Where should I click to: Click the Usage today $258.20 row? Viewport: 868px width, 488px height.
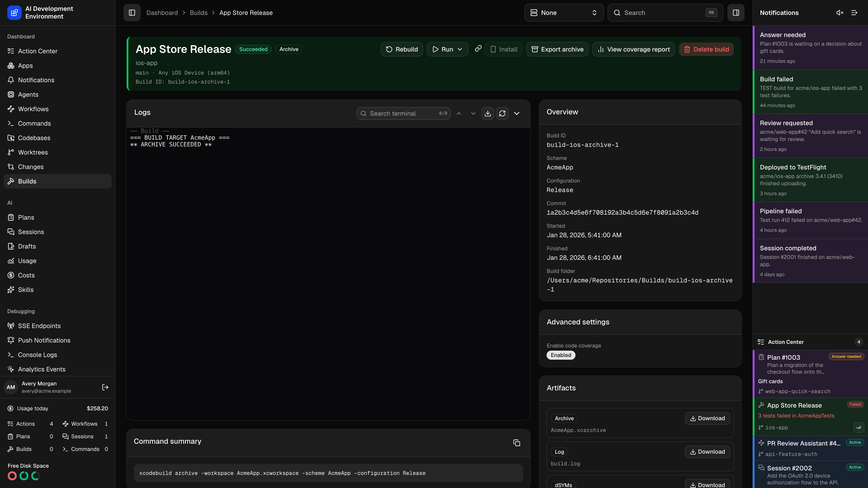coord(58,408)
